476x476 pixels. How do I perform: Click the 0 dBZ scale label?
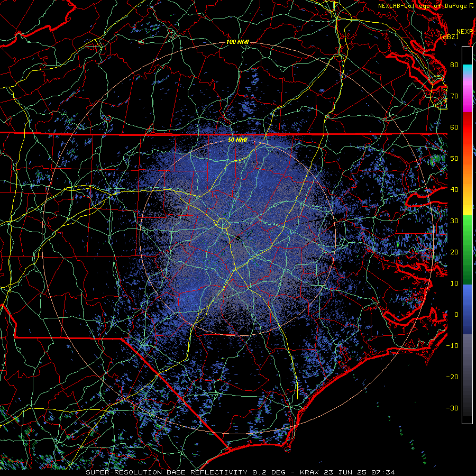tap(456, 315)
